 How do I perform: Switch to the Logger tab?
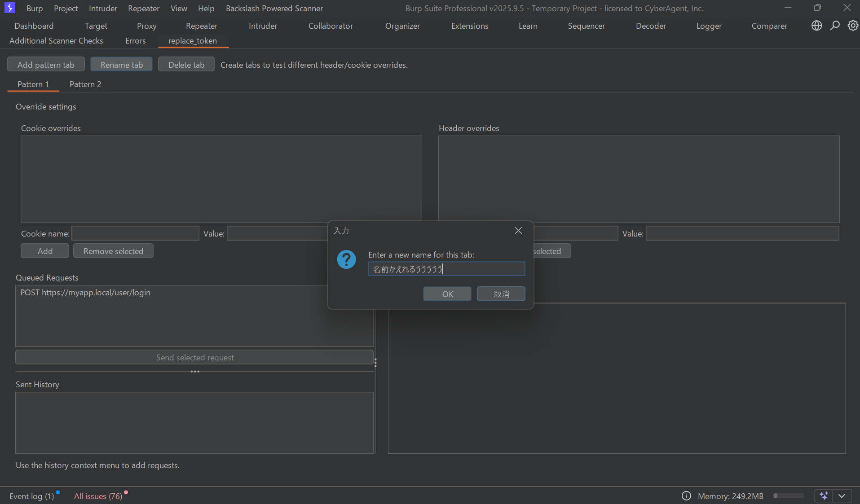pyautogui.click(x=709, y=26)
